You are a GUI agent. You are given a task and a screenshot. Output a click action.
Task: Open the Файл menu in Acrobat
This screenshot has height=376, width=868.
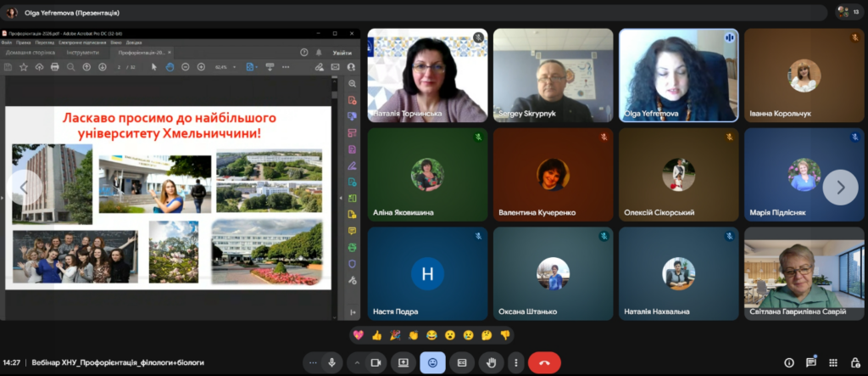(x=7, y=42)
